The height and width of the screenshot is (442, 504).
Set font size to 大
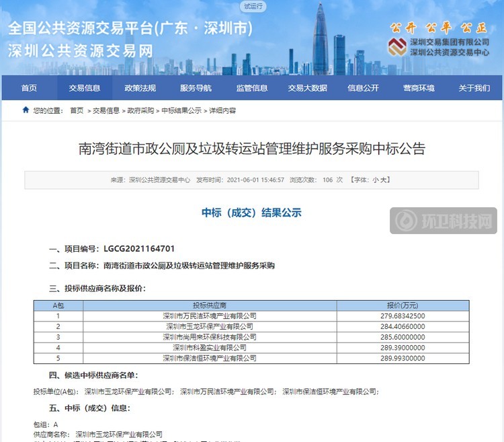(383, 180)
